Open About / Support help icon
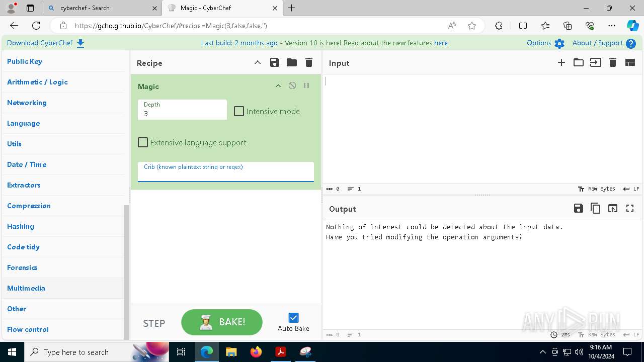This screenshot has height=362, width=644. [631, 43]
